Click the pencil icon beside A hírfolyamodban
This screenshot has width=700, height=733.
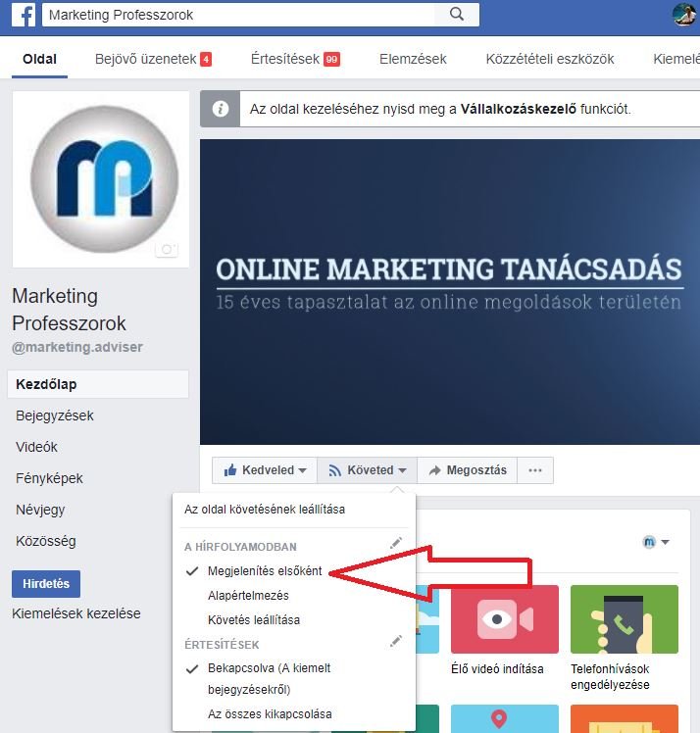click(396, 543)
